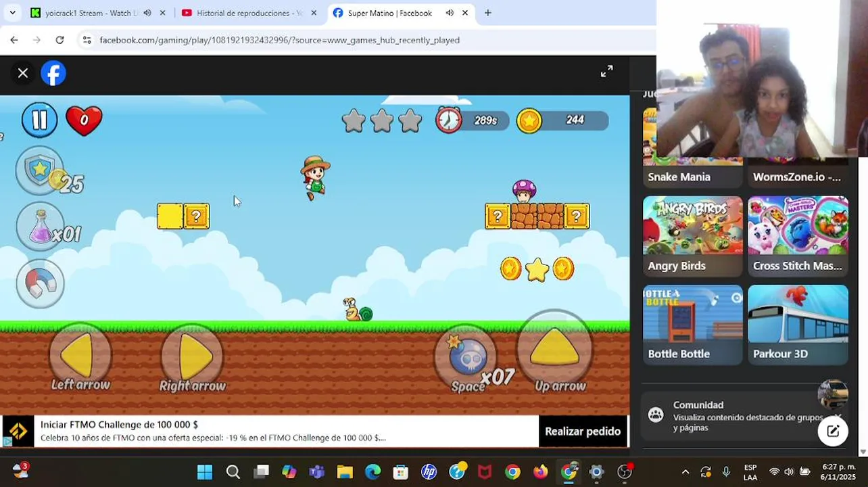View site information icon in address bar
Screen dimensions: 868x487
coord(87,40)
